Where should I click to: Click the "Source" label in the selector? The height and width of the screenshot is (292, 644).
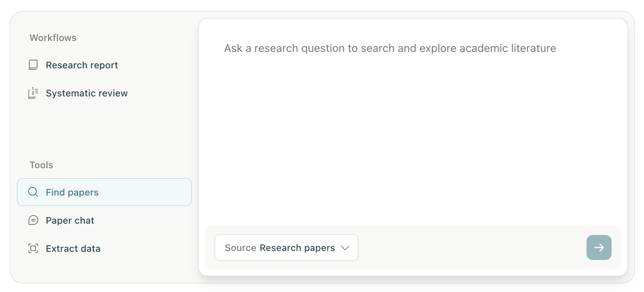pyautogui.click(x=240, y=248)
